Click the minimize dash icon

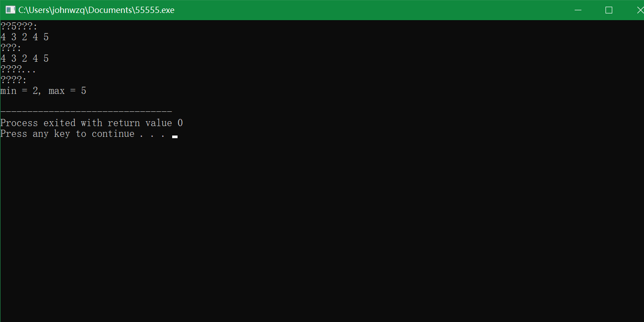pyautogui.click(x=578, y=10)
